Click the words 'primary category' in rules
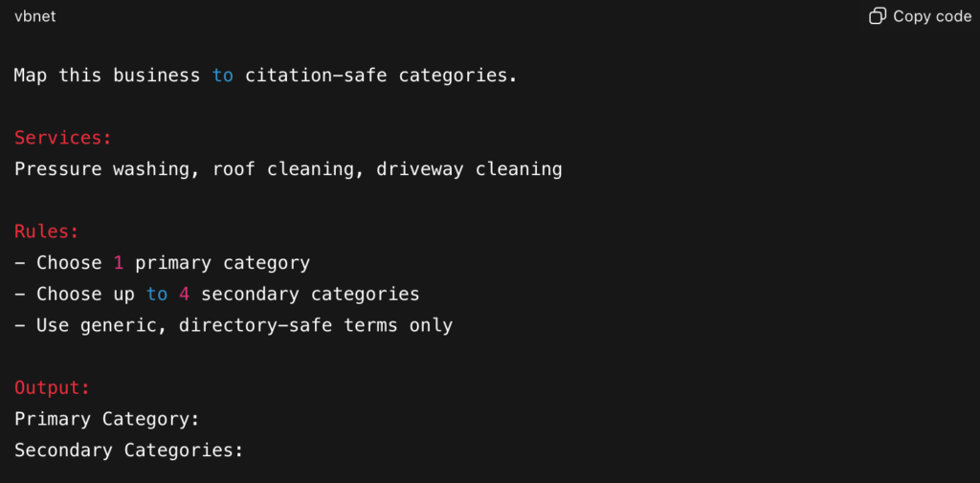The width and height of the screenshot is (980, 483). click(x=222, y=263)
